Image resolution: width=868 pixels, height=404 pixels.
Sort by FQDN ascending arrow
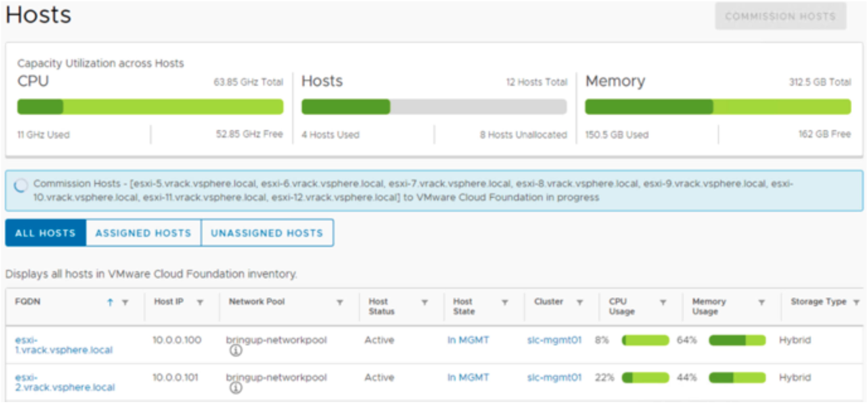pyautogui.click(x=110, y=302)
